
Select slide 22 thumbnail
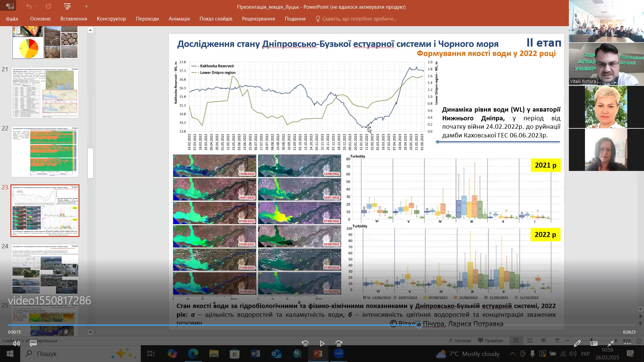pyautogui.click(x=45, y=152)
